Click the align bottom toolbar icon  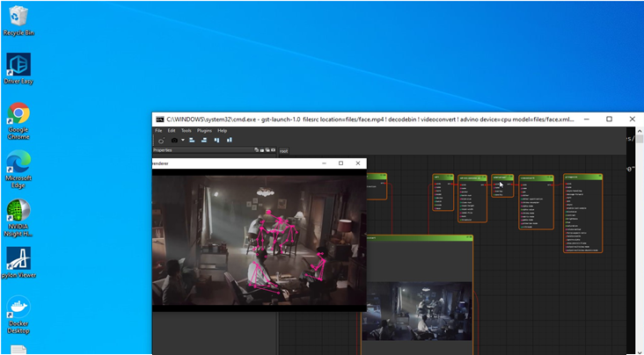(x=229, y=140)
